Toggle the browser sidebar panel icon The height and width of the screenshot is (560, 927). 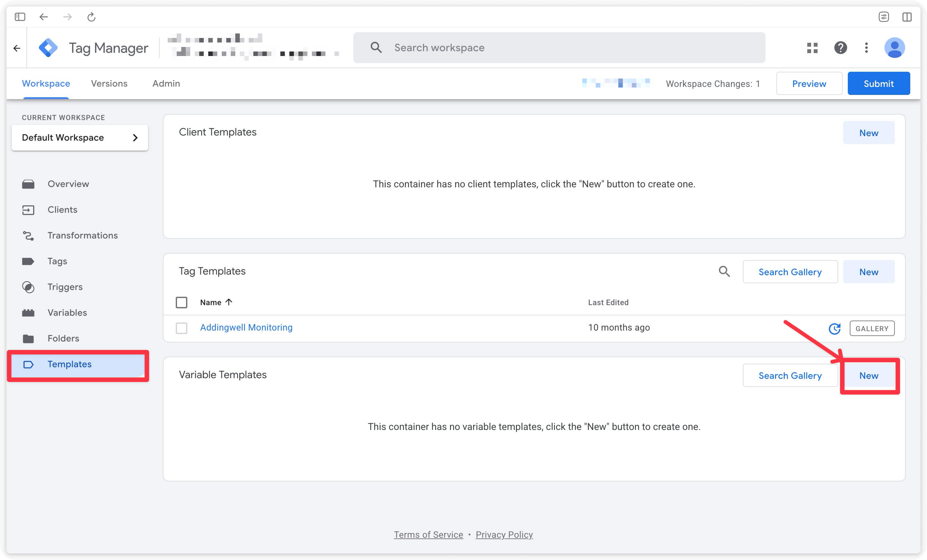(x=20, y=17)
